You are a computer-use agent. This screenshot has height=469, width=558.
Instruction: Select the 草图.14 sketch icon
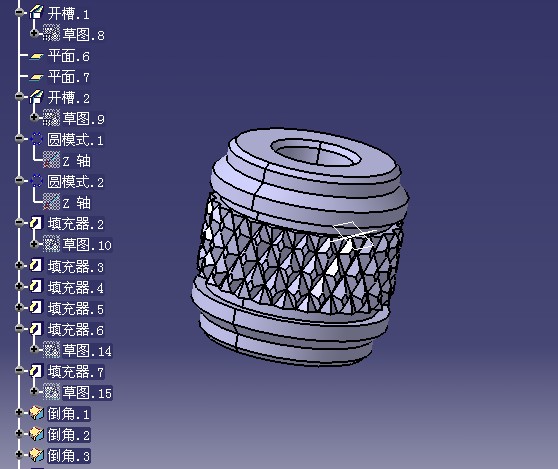coord(52,349)
